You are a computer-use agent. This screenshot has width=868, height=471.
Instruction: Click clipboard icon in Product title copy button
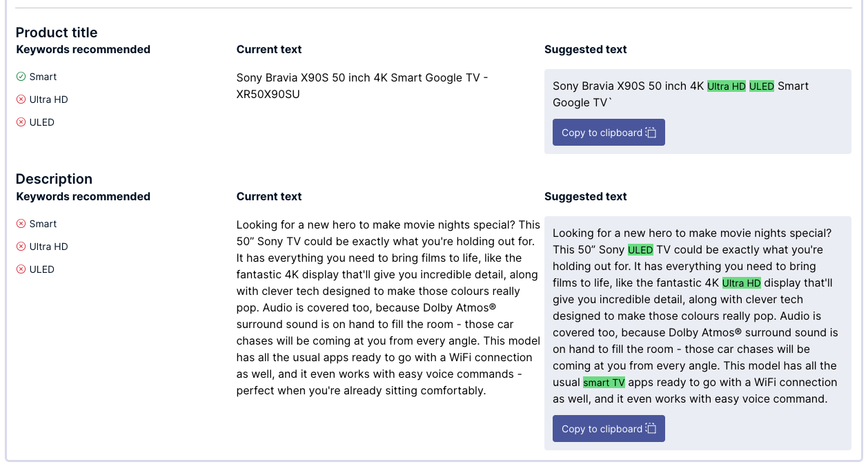[651, 133]
